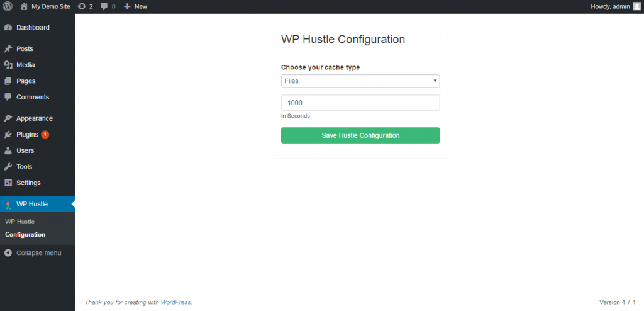Click the Posts pushpin icon
The width and height of the screenshot is (644, 311).
[x=8, y=49]
